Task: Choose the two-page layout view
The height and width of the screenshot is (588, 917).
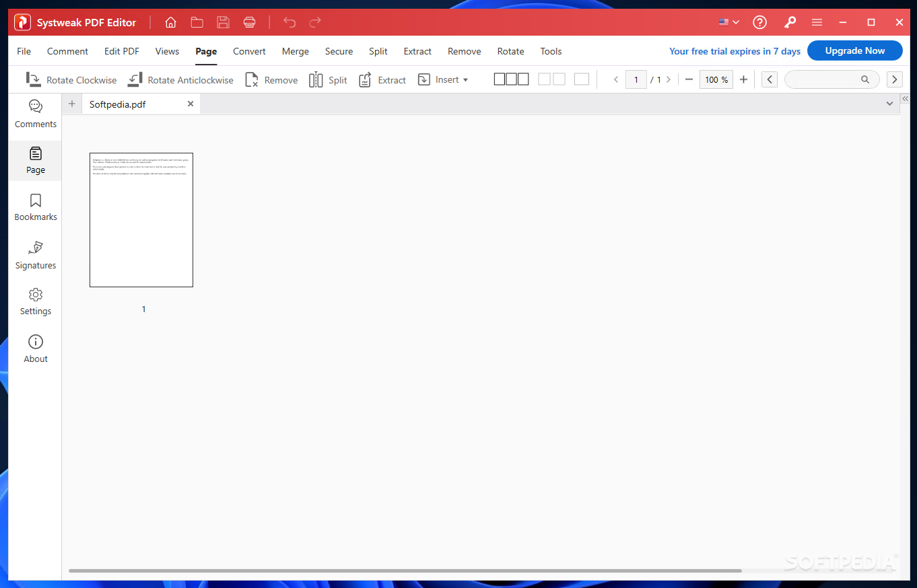Action: tap(551, 79)
